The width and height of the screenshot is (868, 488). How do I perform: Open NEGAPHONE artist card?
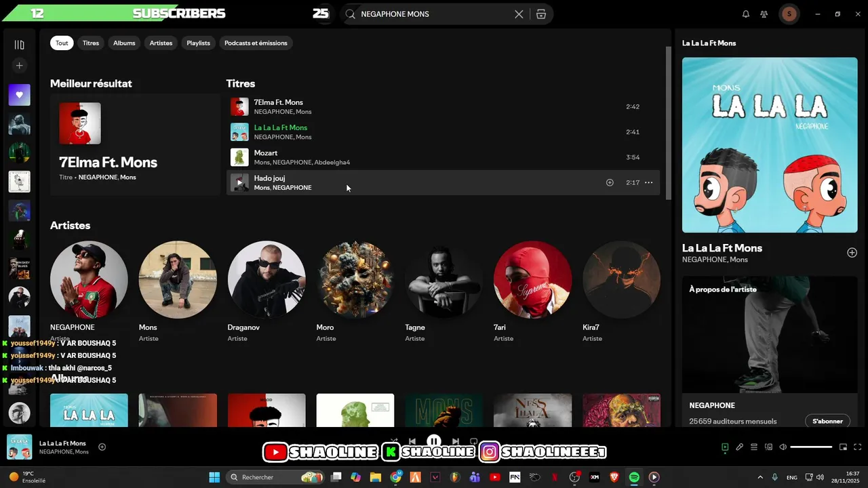(x=89, y=291)
